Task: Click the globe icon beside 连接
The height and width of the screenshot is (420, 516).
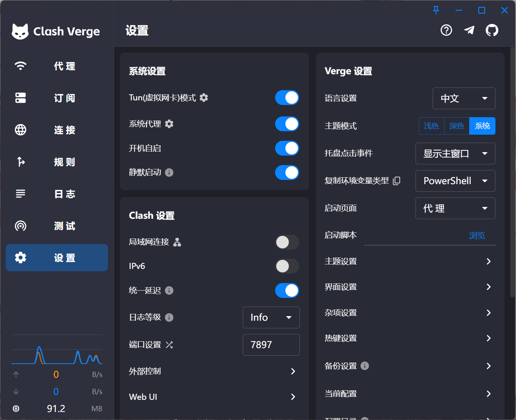Action: tap(21, 130)
